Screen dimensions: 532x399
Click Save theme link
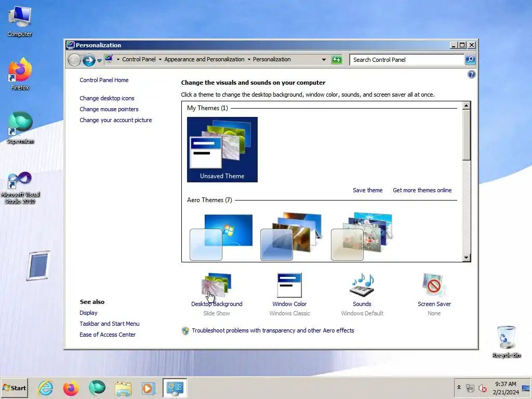[x=367, y=190]
